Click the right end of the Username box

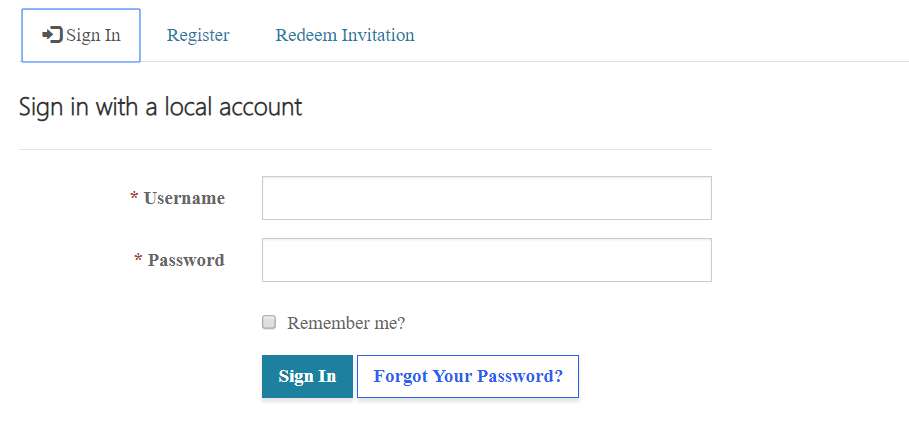[696, 198]
